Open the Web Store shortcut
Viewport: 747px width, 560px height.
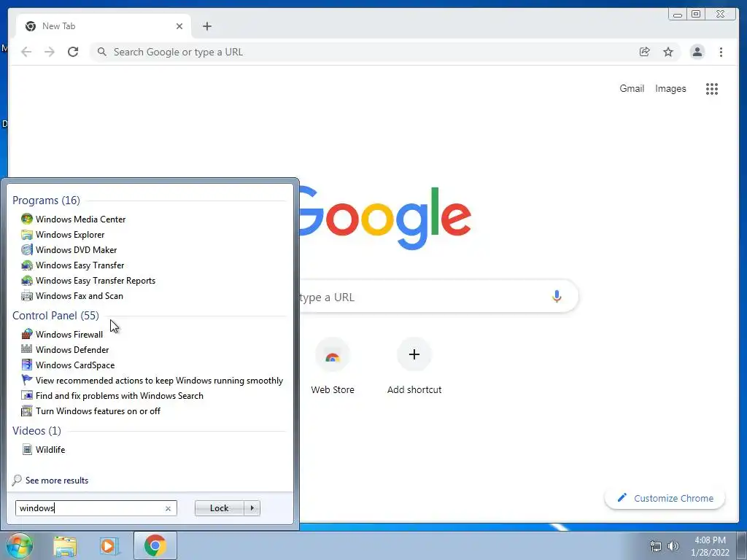[x=333, y=367]
